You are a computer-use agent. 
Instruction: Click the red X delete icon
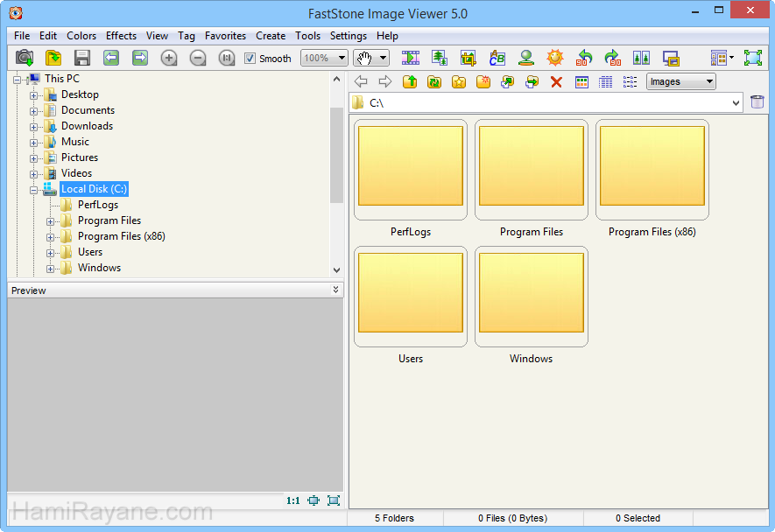(556, 81)
